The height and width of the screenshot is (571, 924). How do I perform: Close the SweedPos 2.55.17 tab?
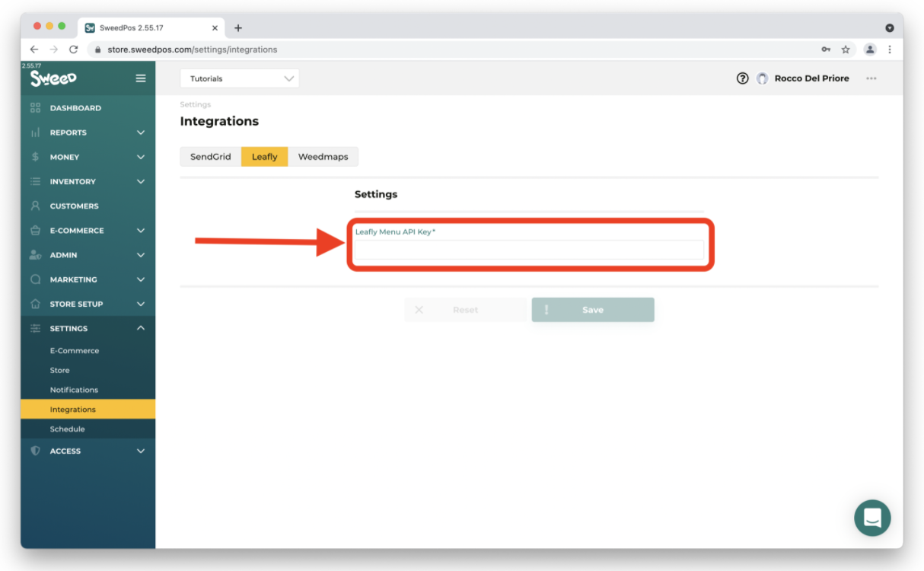tap(215, 28)
